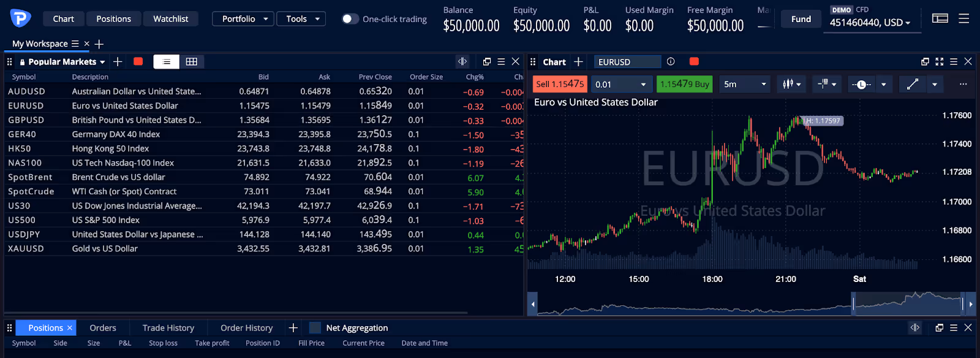Image resolution: width=980 pixels, height=358 pixels.
Task: Click 1.15479 Buy button
Action: click(685, 84)
